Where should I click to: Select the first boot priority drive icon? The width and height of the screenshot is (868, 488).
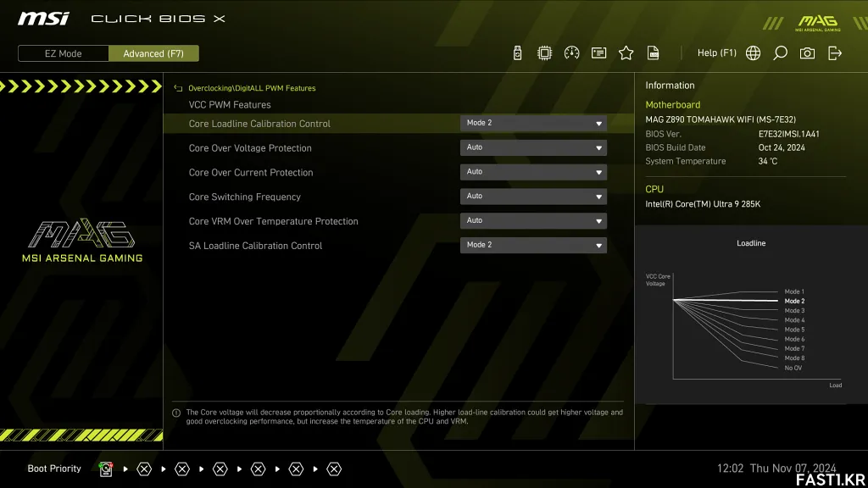106,469
